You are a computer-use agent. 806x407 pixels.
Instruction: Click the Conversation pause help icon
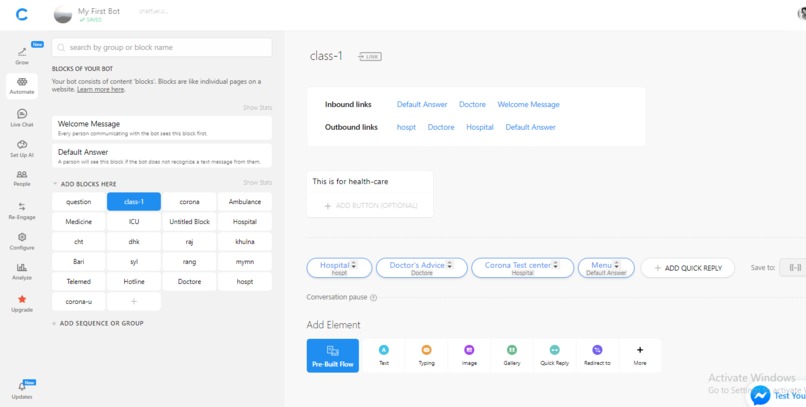point(373,298)
